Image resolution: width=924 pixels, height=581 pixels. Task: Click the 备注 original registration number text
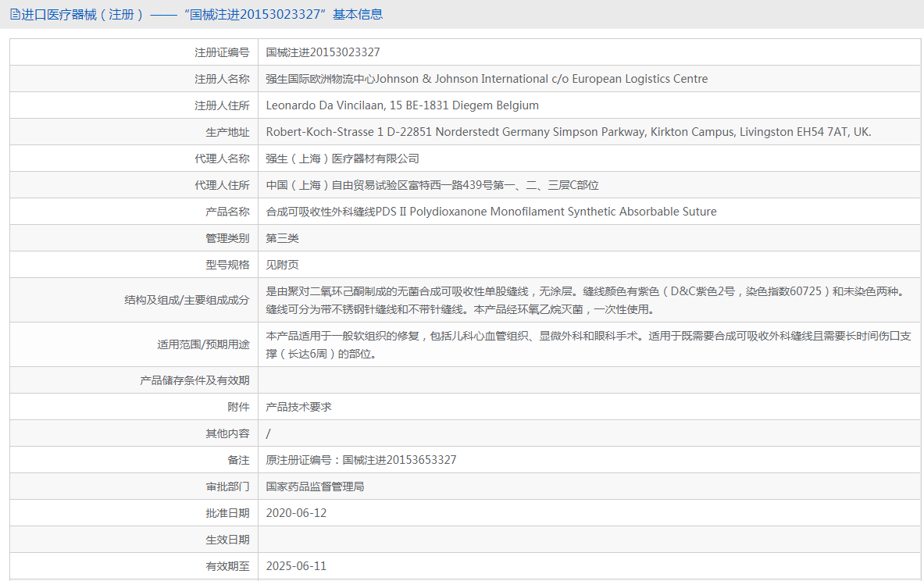[361, 460]
